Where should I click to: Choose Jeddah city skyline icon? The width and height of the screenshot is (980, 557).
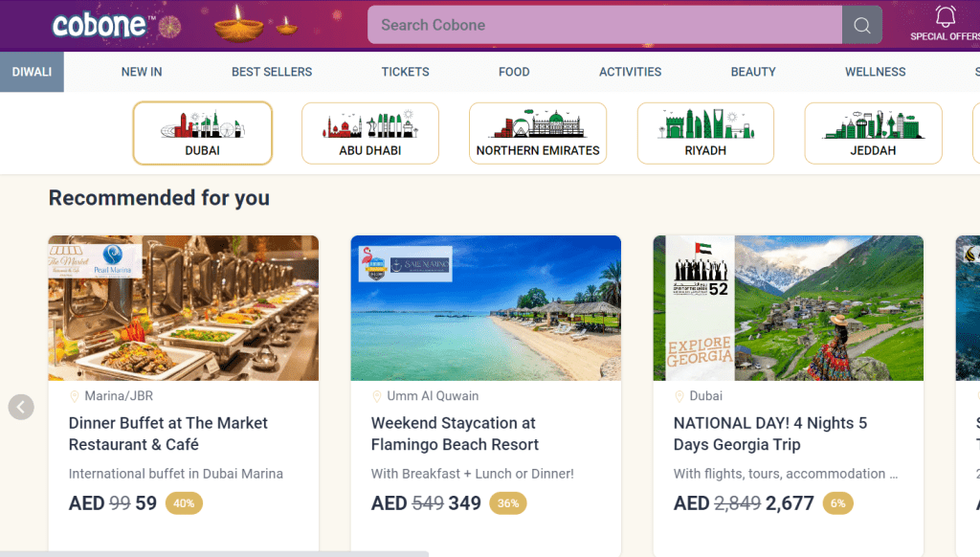[x=873, y=125]
